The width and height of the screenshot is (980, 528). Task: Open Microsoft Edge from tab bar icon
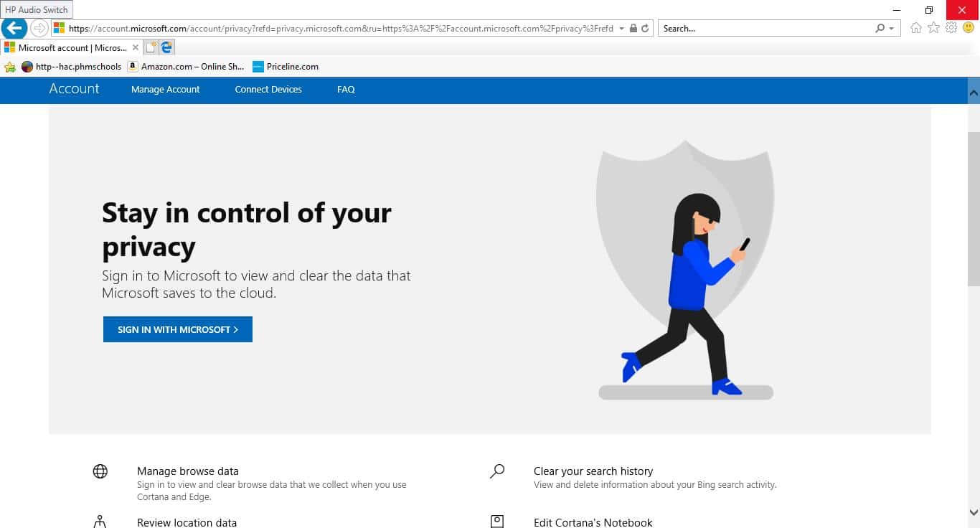pos(166,47)
